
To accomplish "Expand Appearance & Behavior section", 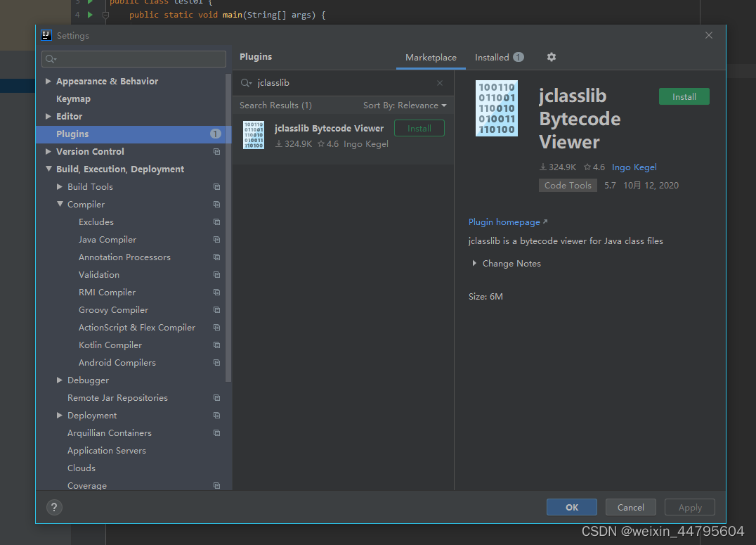I will pyautogui.click(x=48, y=81).
